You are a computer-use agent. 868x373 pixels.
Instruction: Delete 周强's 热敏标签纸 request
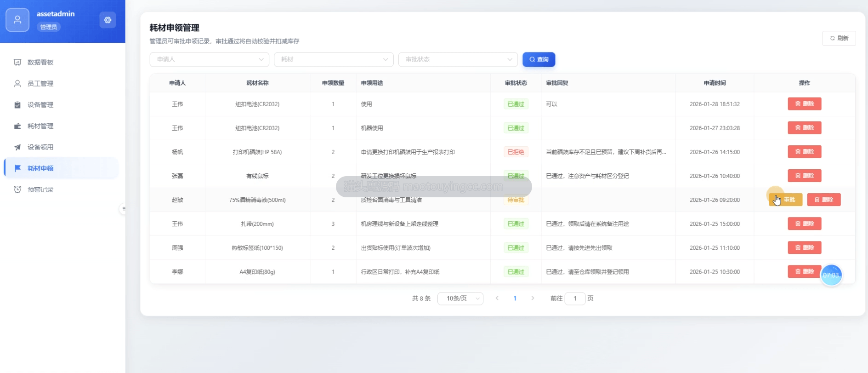tap(805, 247)
